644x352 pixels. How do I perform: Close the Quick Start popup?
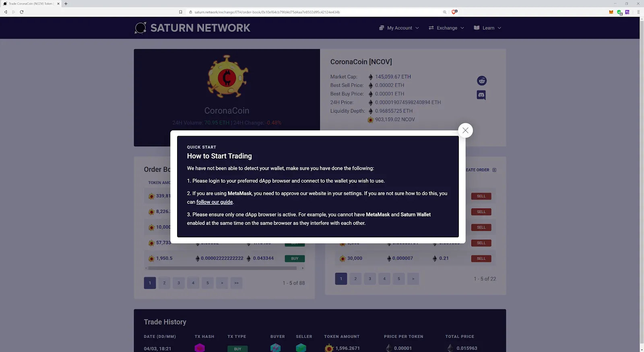(465, 130)
